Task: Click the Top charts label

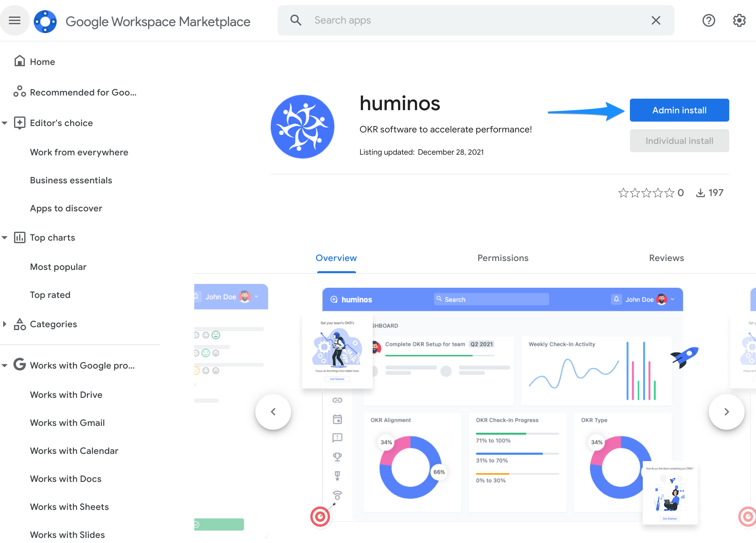Action: coord(52,237)
